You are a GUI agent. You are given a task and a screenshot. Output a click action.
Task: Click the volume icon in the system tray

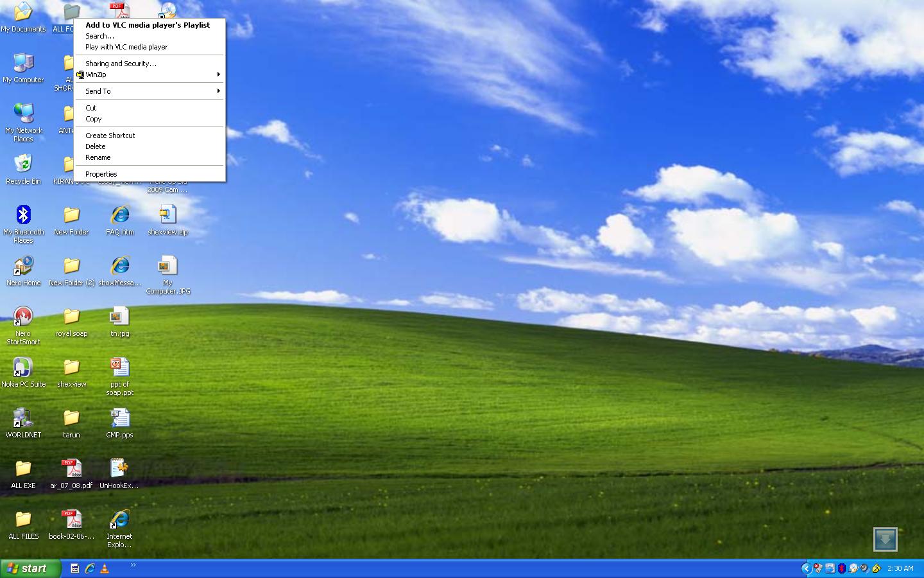click(x=864, y=568)
